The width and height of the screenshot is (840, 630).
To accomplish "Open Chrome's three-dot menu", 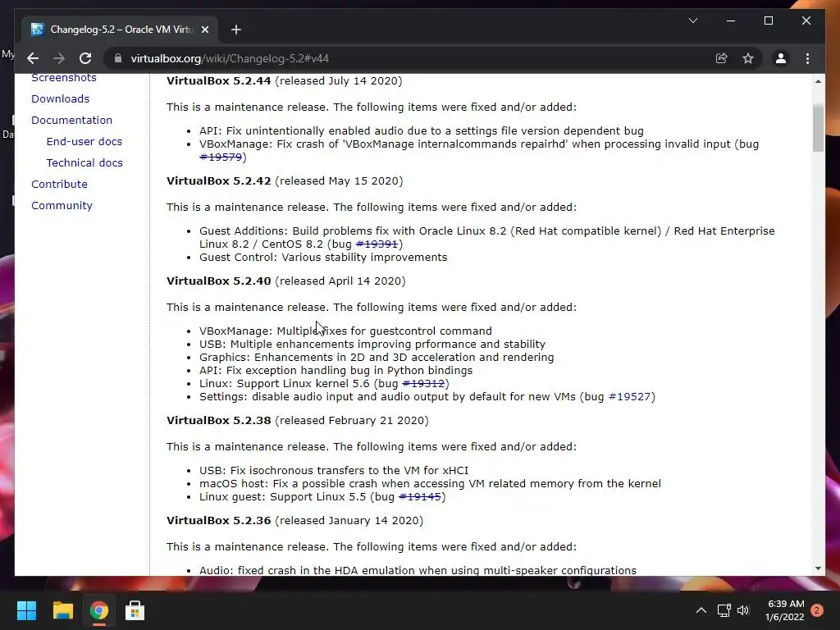I will [x=808, y=58].
